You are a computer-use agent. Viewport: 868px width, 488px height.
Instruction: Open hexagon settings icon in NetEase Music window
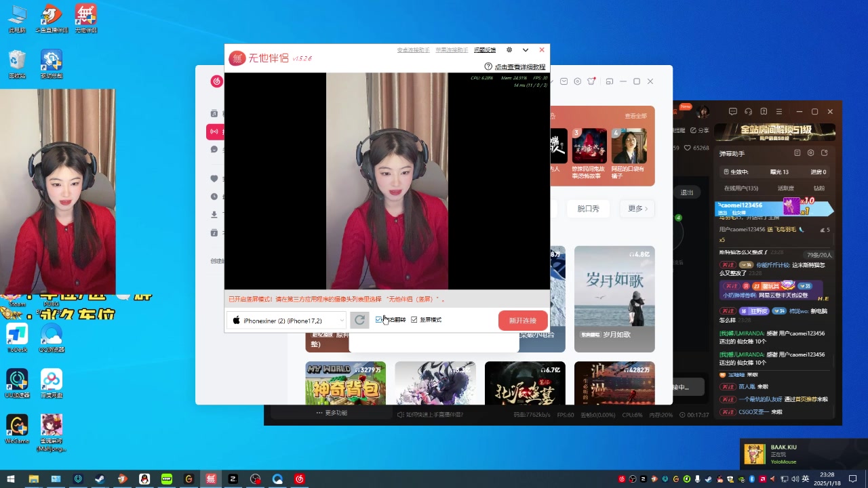point(577,81)
